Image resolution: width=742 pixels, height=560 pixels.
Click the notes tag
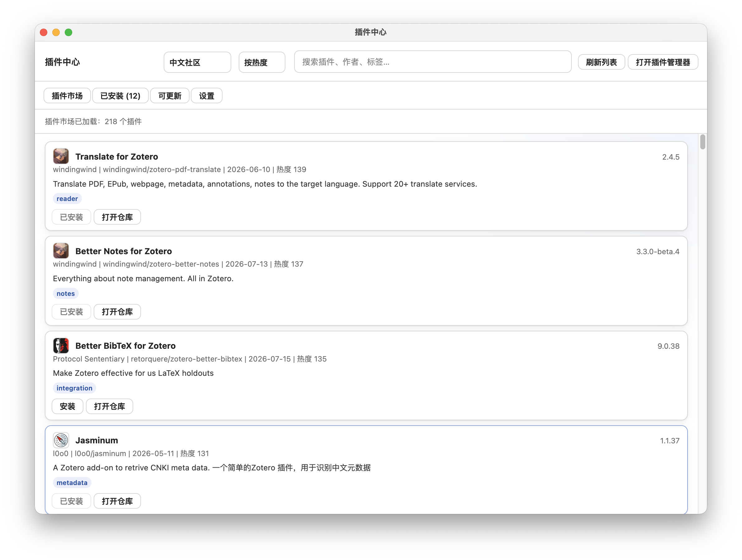click(x=66, y=293)
